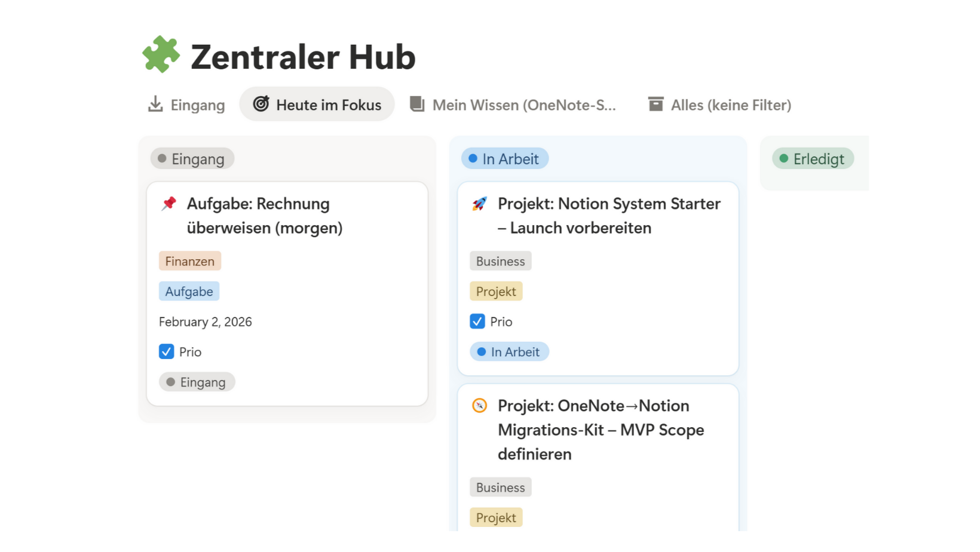Click the target icon in Heute im Fokus
The image size is (980, 552).
(x=261, y=105)
